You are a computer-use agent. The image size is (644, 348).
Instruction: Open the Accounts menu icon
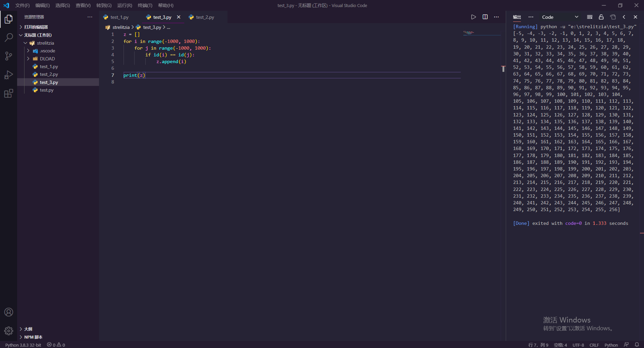(9, 312)
